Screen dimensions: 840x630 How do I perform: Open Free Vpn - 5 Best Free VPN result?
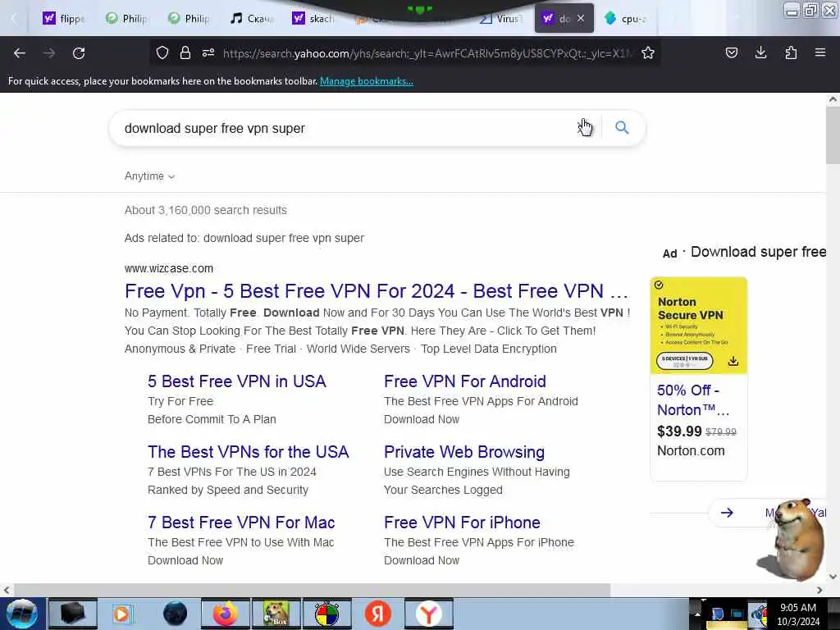point(376,291)
